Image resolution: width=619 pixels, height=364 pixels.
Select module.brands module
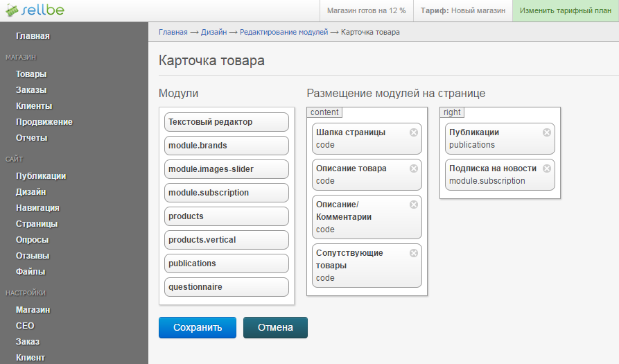tap(227, 146)
